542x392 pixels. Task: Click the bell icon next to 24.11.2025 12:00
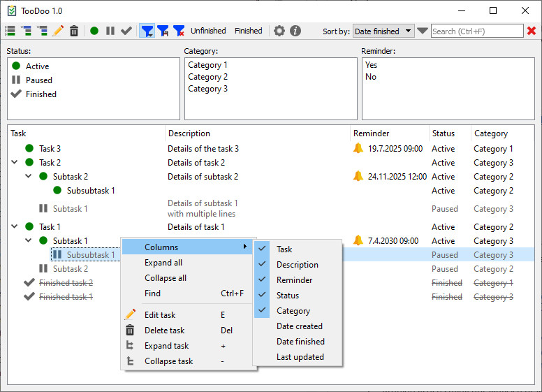358,176
